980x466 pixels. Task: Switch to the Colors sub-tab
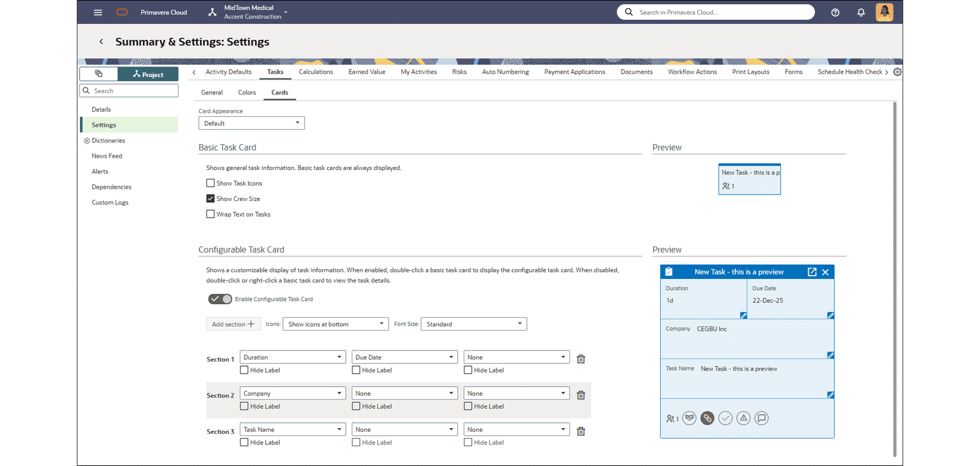(x=247, y=92)
